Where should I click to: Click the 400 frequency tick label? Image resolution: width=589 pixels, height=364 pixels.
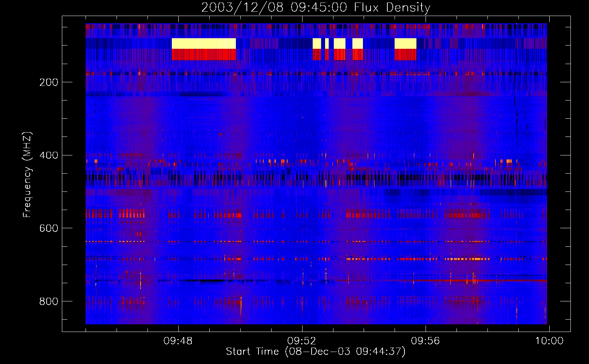click(49, 155)
